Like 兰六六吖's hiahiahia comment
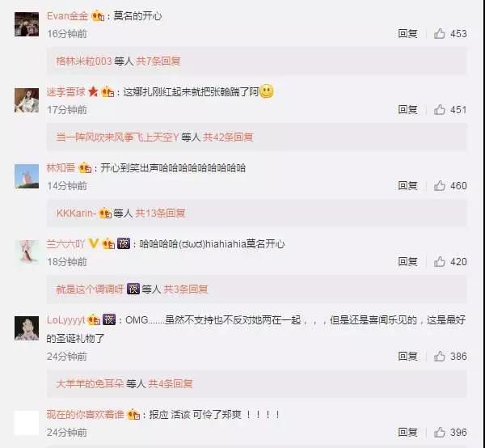The image size is (485, 448). pos(440,262)
